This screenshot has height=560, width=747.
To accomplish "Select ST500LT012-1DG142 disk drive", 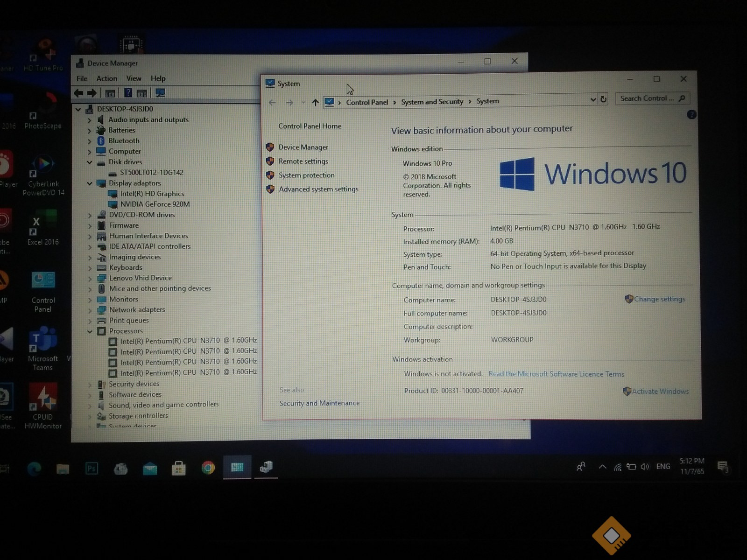I will [x=152, y=173].
